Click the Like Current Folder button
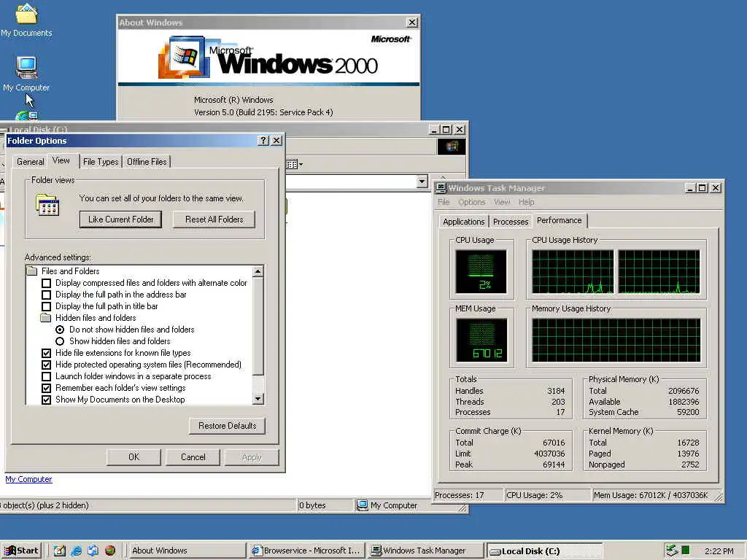 (120, 219)
